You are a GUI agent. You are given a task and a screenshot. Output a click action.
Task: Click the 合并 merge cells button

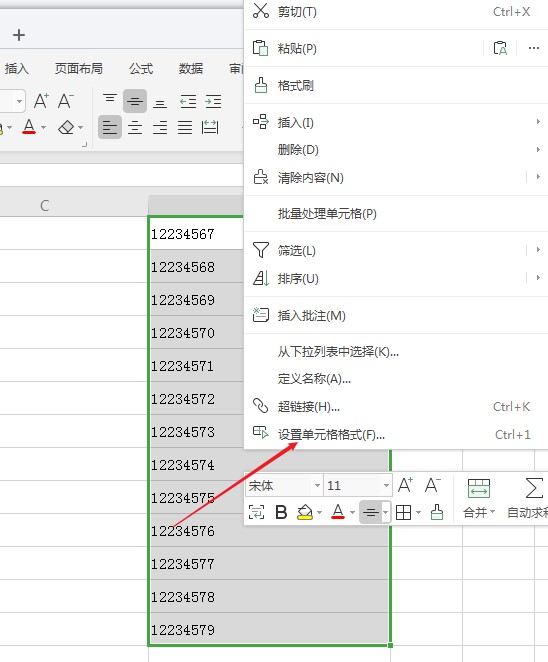[x=479, y=498]
